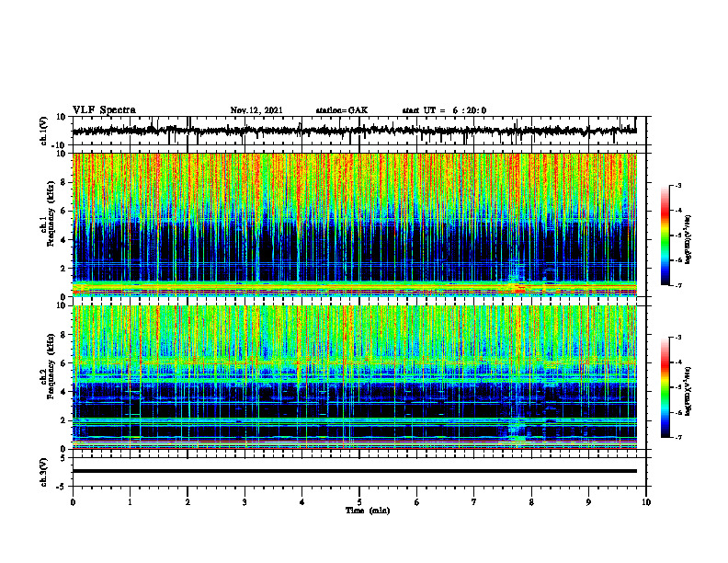Click the date text "Nov.12, 2021"
The height and width of the screenshot is (563, 728).
pyautogui.click(x=256, y=110)
